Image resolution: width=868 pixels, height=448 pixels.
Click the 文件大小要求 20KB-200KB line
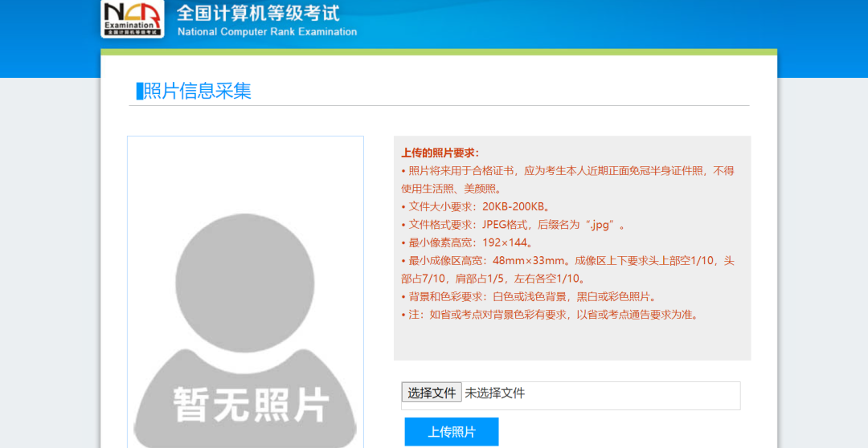point(477,207)
